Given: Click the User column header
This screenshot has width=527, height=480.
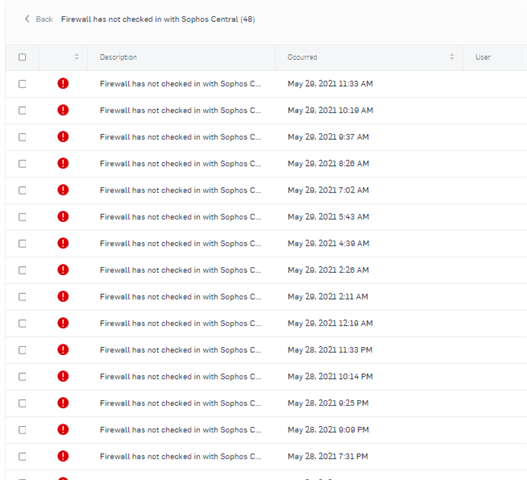Looking at the screenshot, I should [483, 57].
